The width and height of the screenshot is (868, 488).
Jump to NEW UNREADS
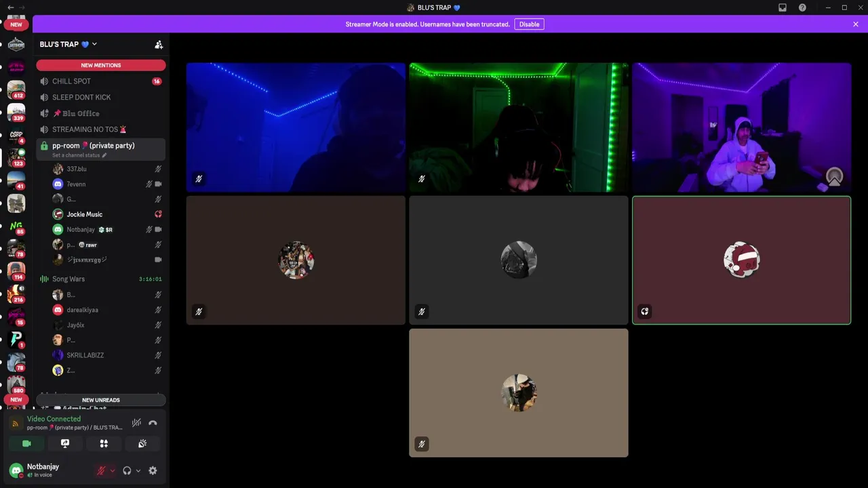tap(101, 400)
